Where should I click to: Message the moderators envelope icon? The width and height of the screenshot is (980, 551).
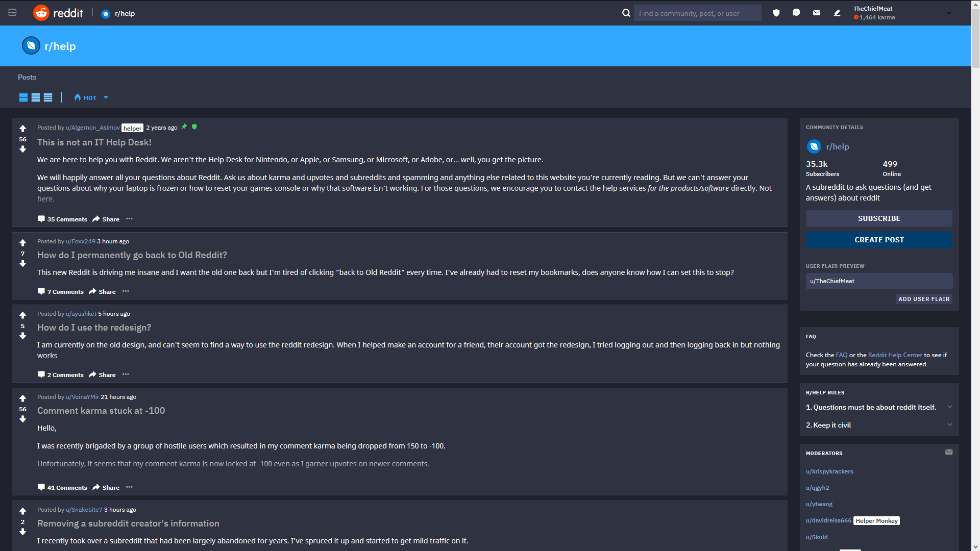click(949, 452)
